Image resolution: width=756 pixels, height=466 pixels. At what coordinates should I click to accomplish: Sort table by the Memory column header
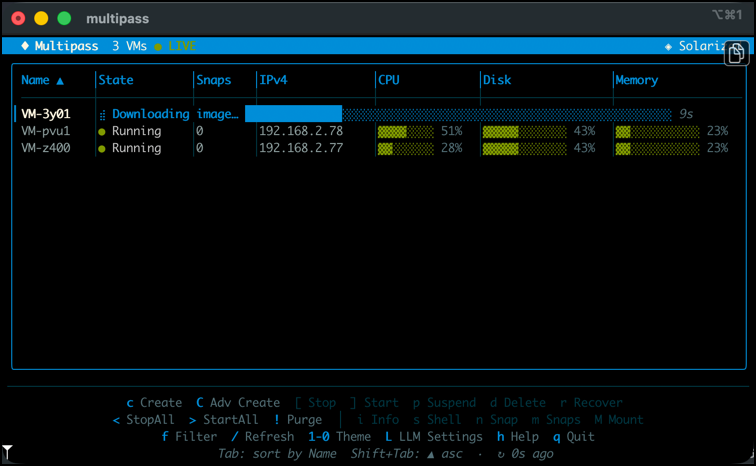click(636, 80)
